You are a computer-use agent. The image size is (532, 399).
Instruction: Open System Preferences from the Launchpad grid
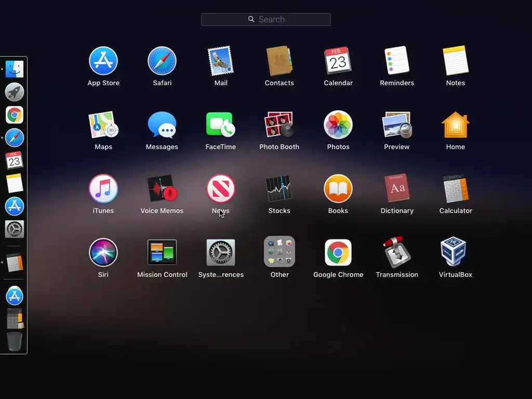[221, 252]
